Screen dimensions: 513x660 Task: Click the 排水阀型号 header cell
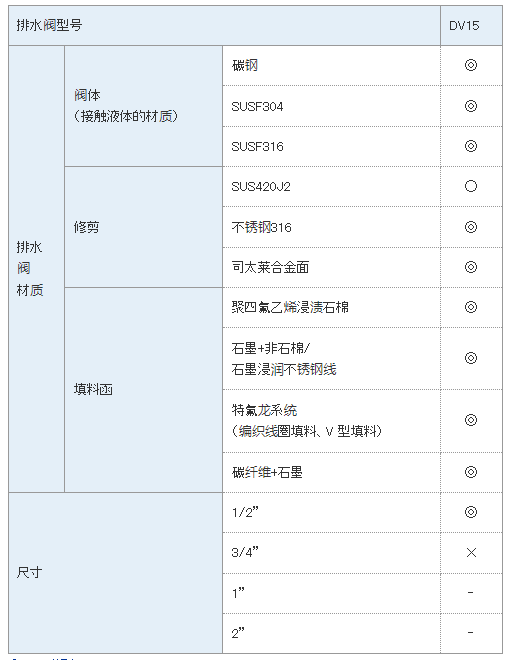pos(224,25)
